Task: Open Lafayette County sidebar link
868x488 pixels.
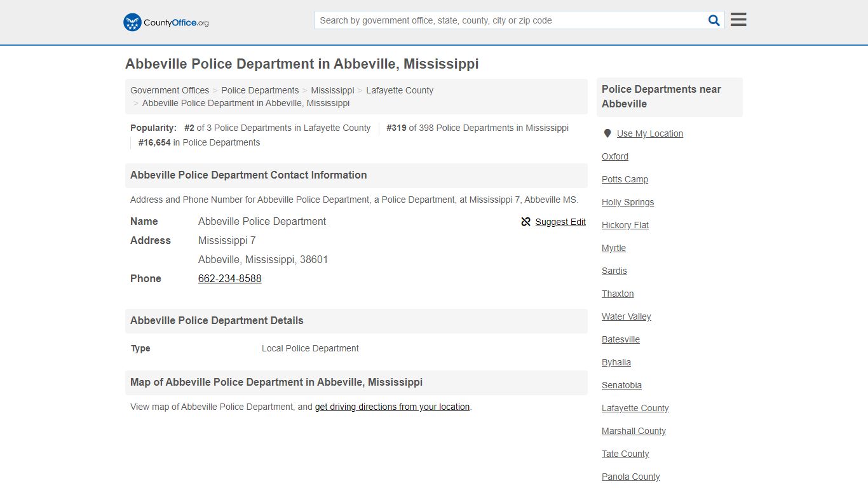Action: coord(635,408)
